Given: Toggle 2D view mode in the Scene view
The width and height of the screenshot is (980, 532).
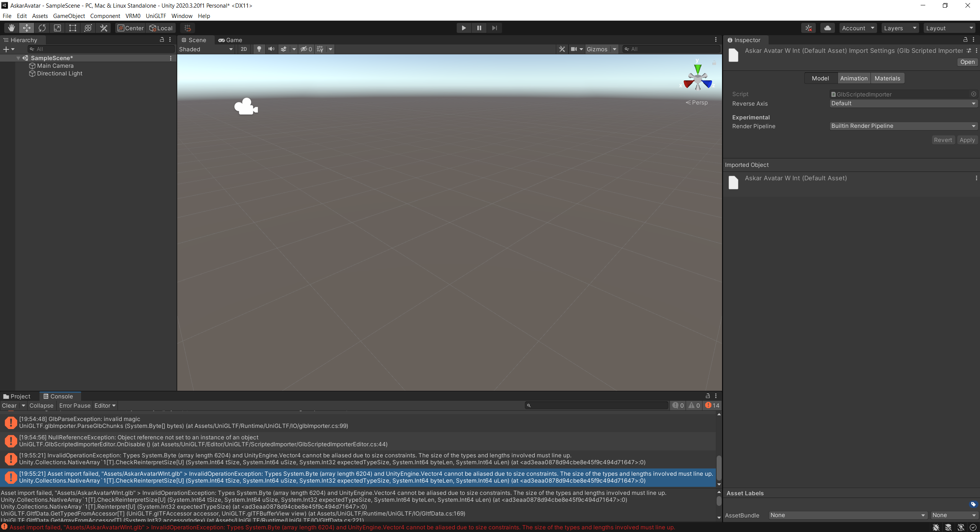Looking at the screenshot, I should click(x=244, y=49).
